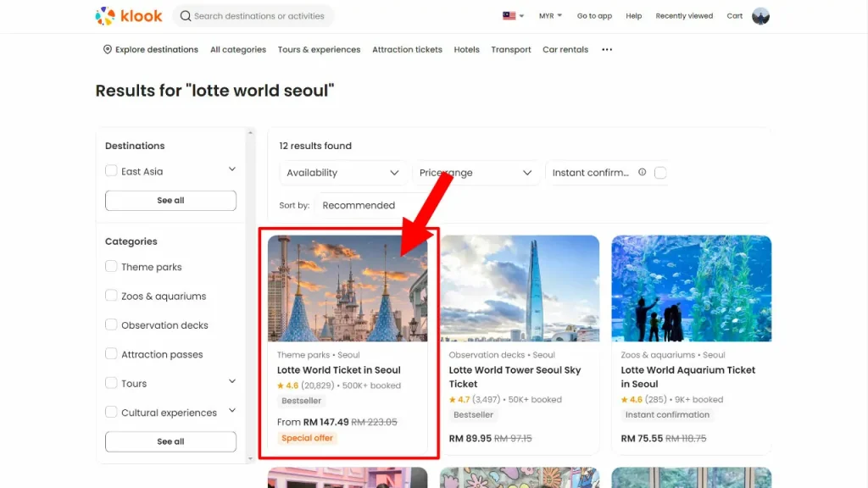
Task: Open the country flag selector
Action: tap(513, 16)
